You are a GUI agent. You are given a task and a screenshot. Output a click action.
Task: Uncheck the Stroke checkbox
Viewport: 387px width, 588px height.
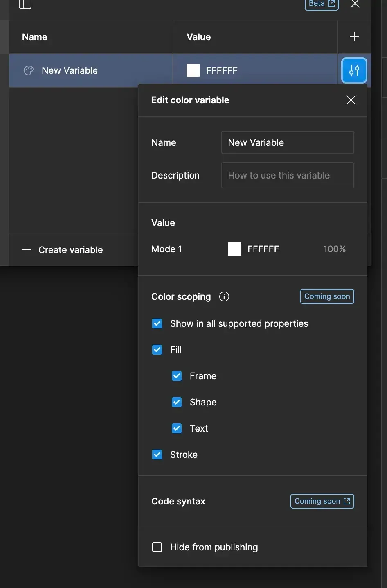(x=157, y=455)
